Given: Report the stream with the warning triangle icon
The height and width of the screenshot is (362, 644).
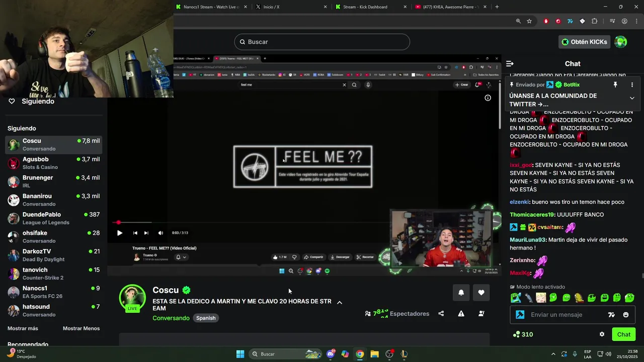Looking at the screenshot, I should click(x=461, y=314).
